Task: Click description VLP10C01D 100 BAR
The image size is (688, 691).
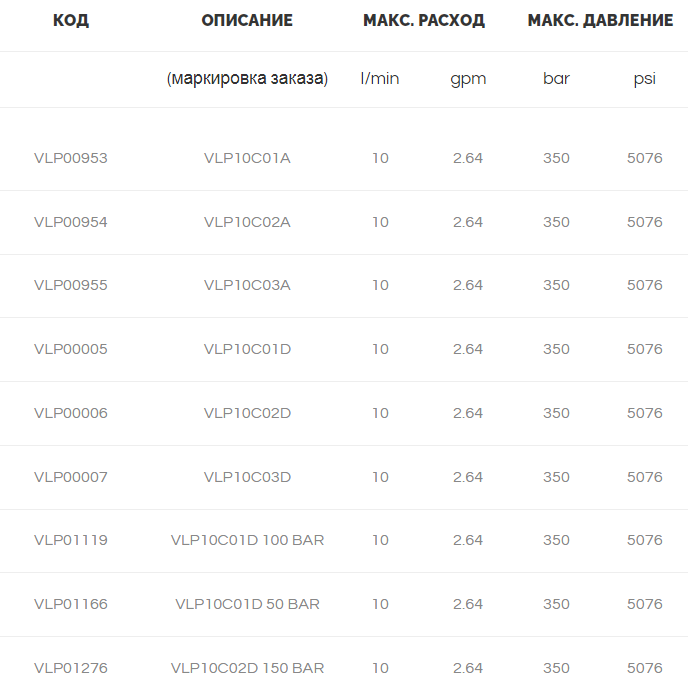Action: pos(247,540)
